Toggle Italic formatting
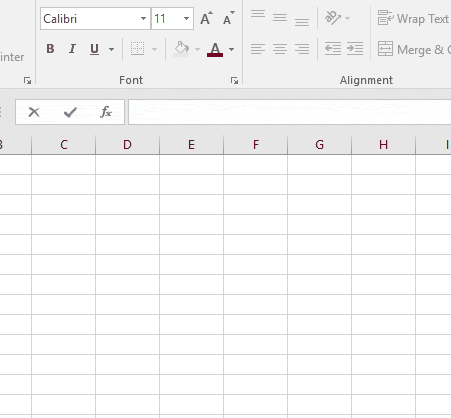This screenshot has width=451, height=418. [x=72, y=49]
